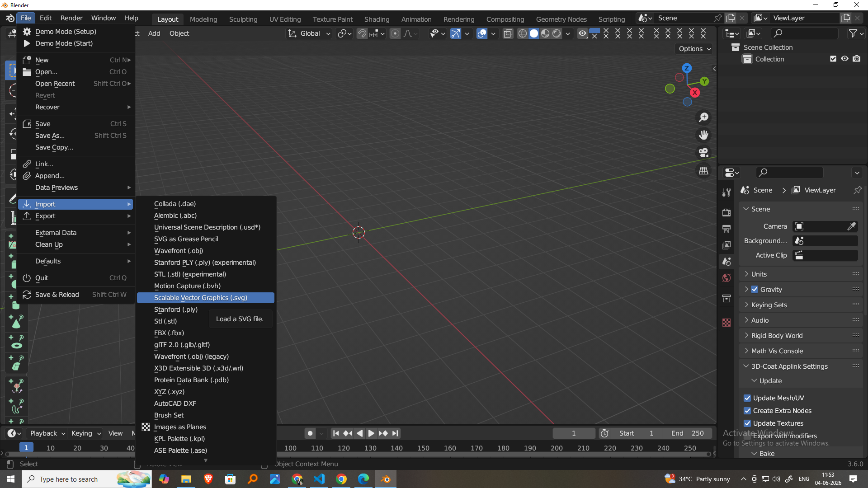
Task: Select wireframe viewport shading
Action: pyautogui.click(x=522, y=33)
